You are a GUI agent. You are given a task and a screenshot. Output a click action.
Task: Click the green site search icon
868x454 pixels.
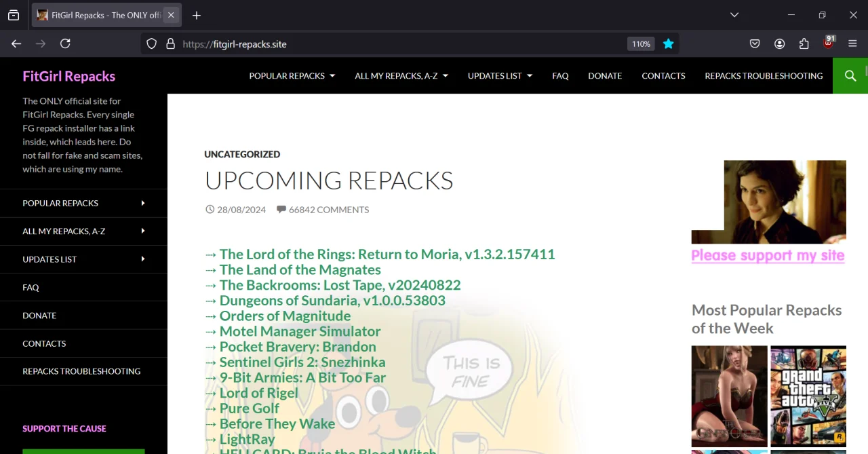click(x=850, y=75)
